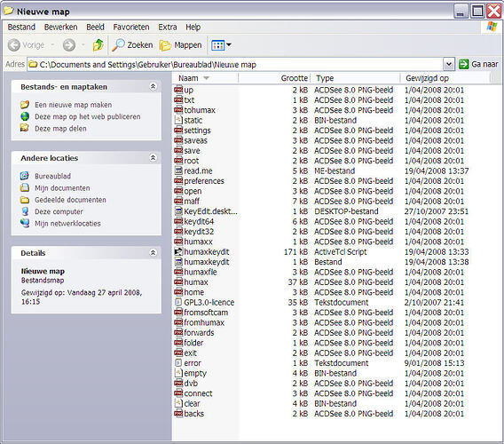Collapse the Bestands- en maptaken panel
504x444 pixels.
[153, 86]
